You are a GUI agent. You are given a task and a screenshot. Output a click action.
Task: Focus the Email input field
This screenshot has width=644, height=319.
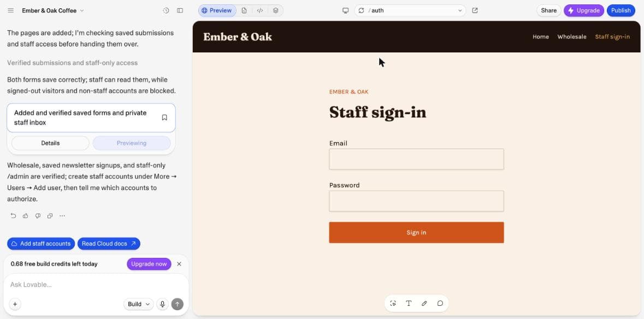pos(416,159)
